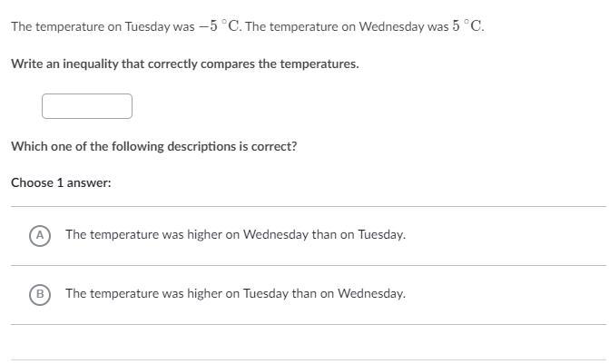Click the divider line directly below option B
Screen dimensions: 609x364
[x=309, y=324]
